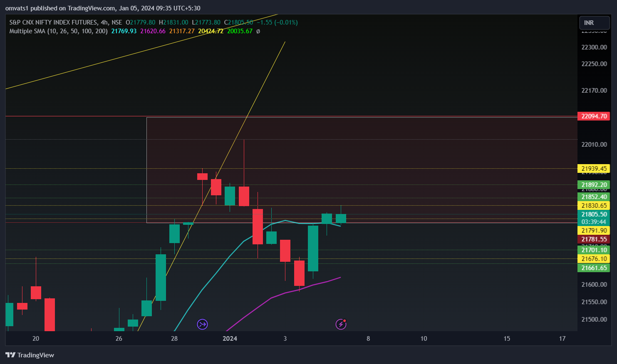Click the 15 date label on time axis

(x=507, y=339)
